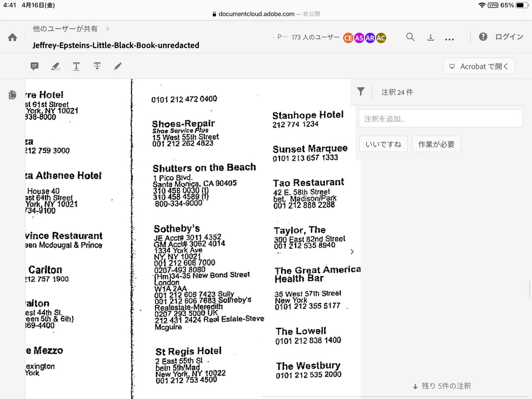
Task: Click the Tao Restaurant heading
Action: (x=308, y=182)
